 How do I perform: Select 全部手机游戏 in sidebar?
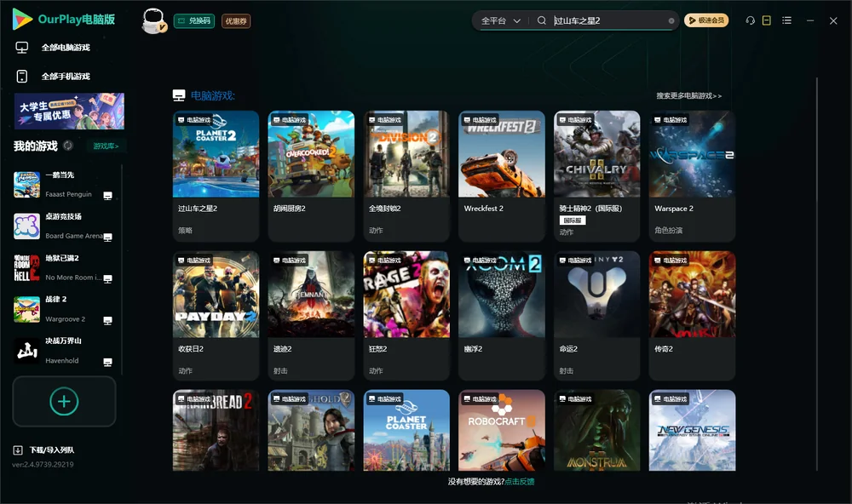click(x=66, y=76)
